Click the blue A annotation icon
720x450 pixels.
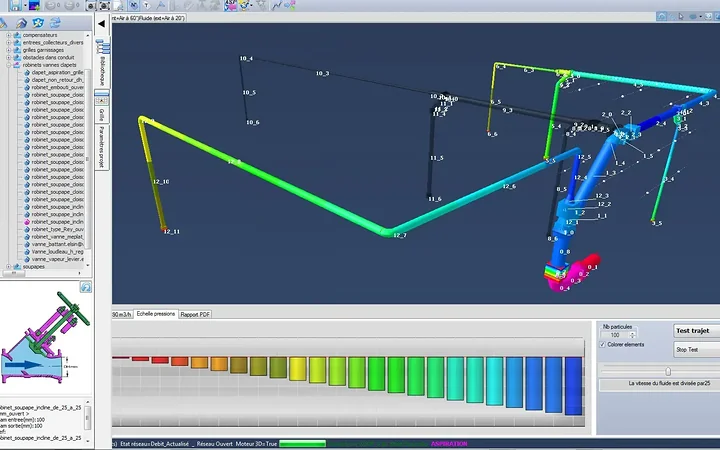[x=161, y=6]
